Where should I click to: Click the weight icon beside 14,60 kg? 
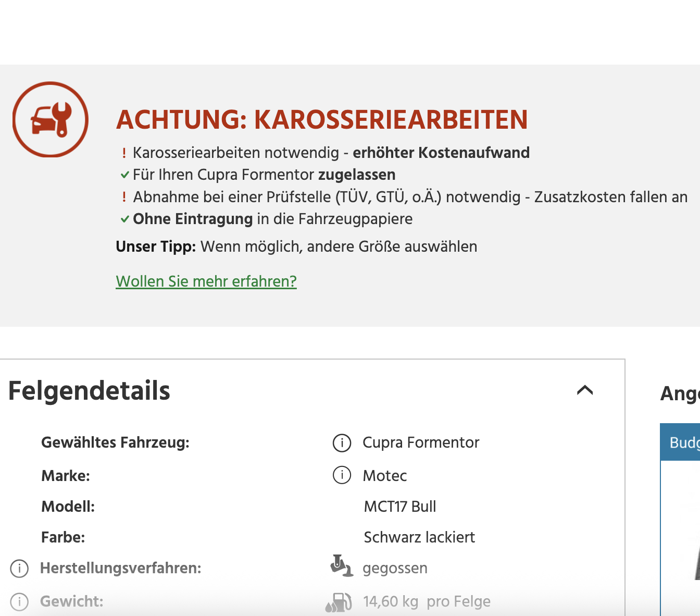[x=339, y=602]
